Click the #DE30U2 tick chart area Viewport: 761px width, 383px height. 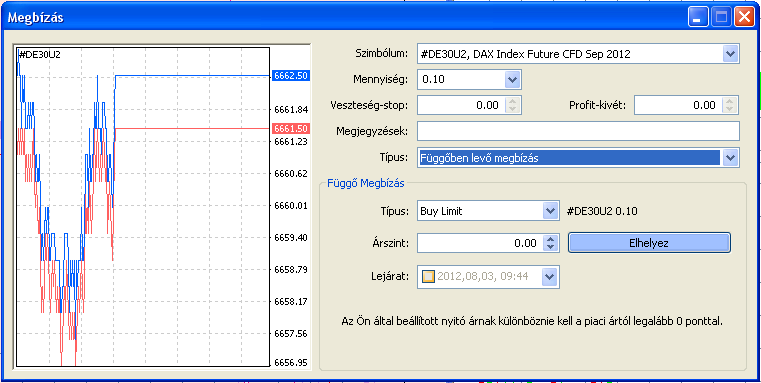143,206
